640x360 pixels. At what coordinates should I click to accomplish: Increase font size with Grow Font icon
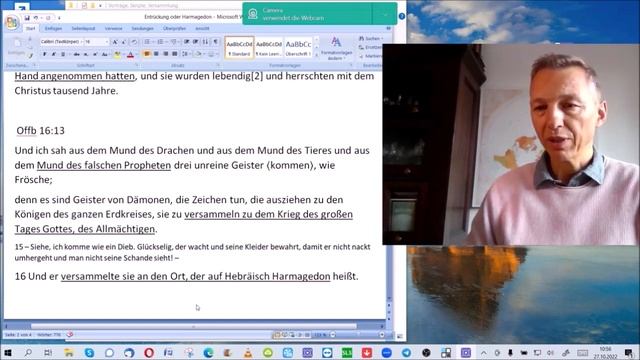(x=115, y=42)
